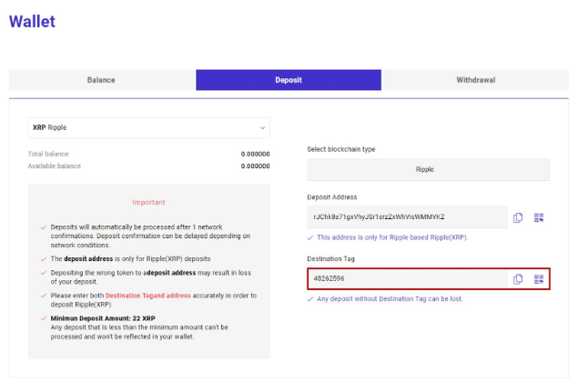Copy the destination tag to clipboard
588x392 pixels.
[518, 279]
